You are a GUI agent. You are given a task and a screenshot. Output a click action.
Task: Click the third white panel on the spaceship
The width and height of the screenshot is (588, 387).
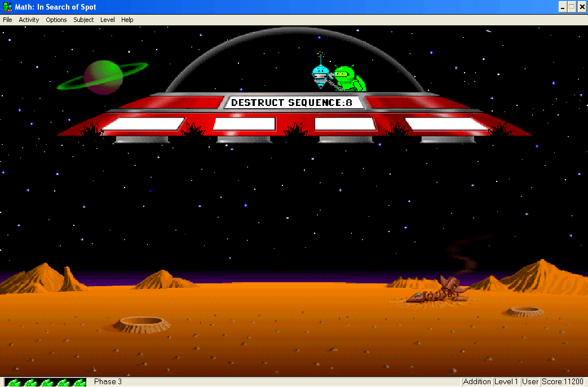(345, 124)
